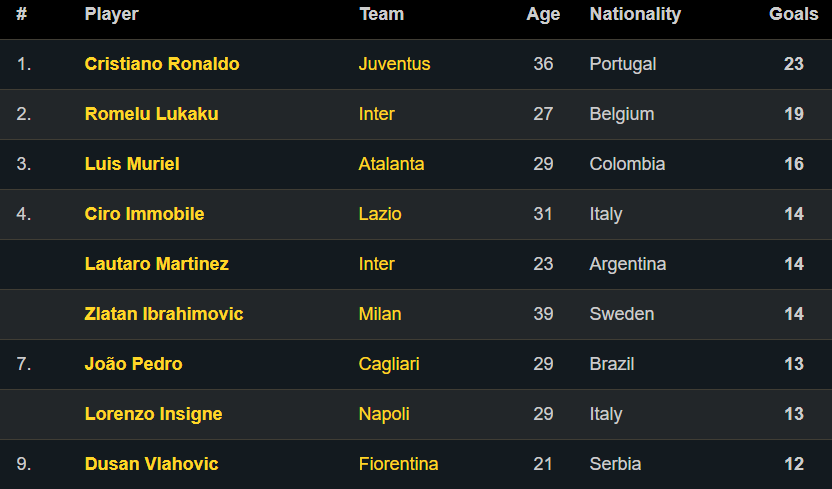Select Ciro Immobile player link
This screenshot has height=489, width=832.
[x=144, y=214]
